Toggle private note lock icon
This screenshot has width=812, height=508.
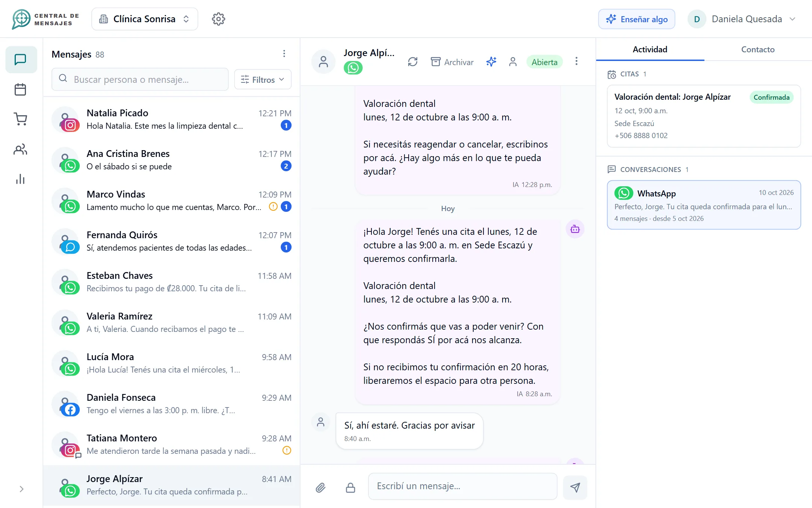pyautogui.click(x=350, y=488)
